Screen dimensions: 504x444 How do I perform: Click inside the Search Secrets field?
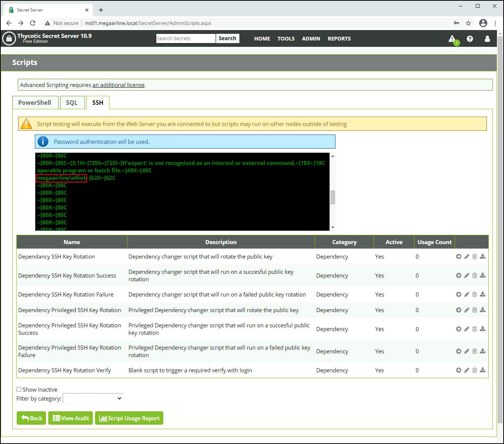tap(186, 38)
